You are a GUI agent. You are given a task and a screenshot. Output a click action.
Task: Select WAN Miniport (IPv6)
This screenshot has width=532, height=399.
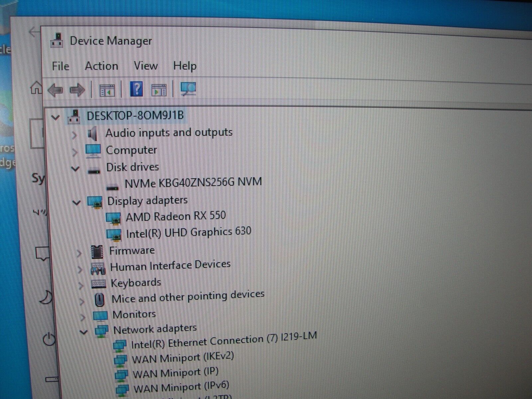(182, 387)
